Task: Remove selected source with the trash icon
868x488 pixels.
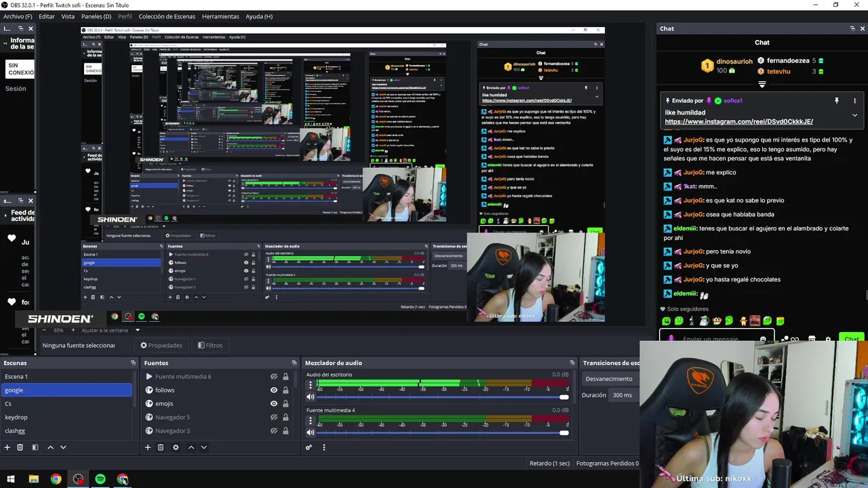Action: coord(161,447)
